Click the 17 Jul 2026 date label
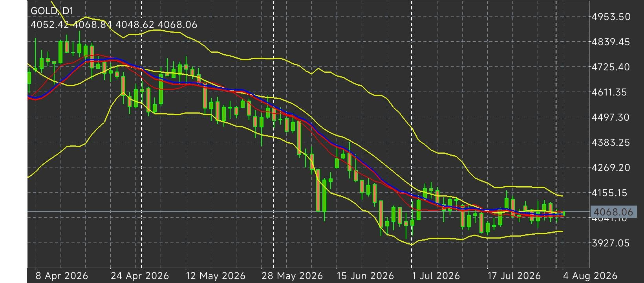Screen dimensions: 644x283 [x=514, y=276]
